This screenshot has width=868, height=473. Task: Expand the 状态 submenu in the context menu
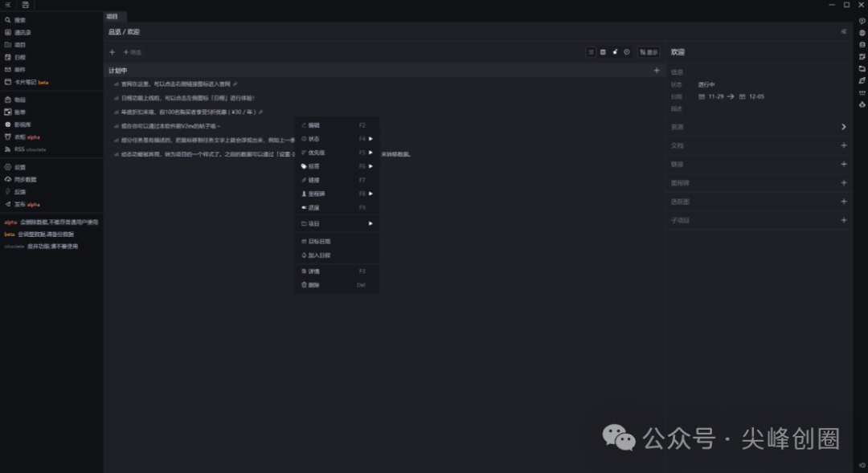pos(337,139)
